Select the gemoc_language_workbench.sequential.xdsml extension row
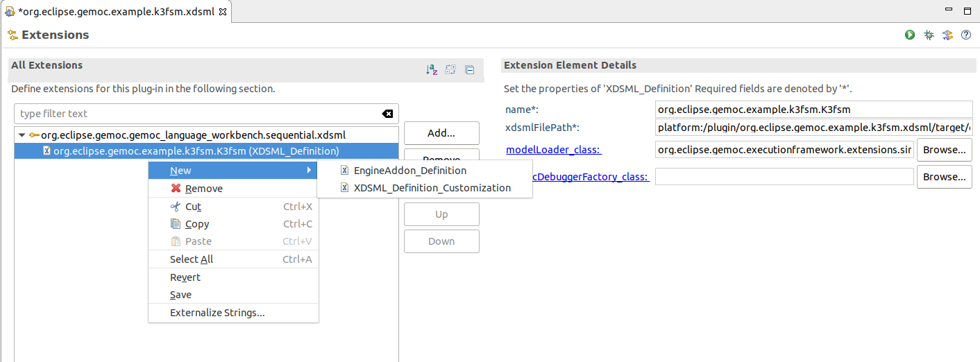This screenshot has height=362, width=980. coord(206,135)
